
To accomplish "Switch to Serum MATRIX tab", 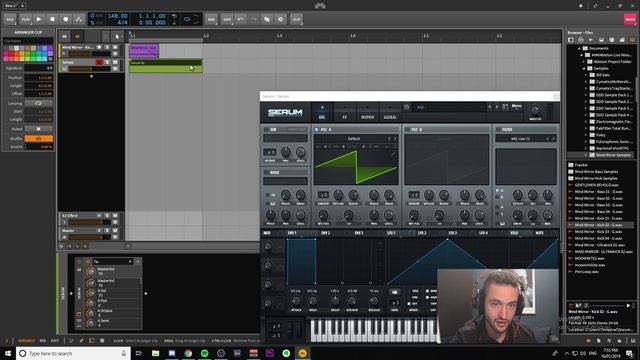I will [367, 113].
